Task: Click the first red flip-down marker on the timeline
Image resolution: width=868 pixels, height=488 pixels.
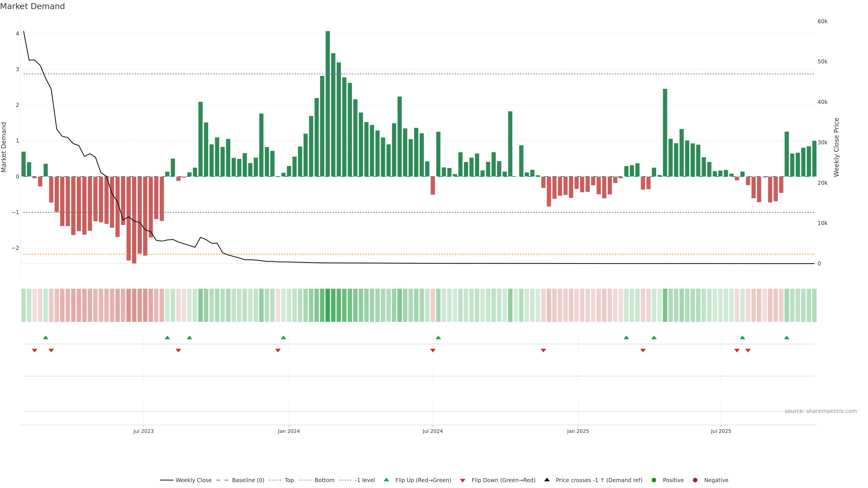Action: (x=34, y=351)
